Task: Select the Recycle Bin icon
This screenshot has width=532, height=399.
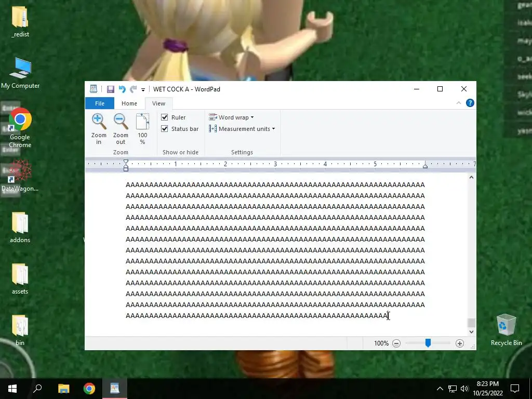Action: (506, 330)
